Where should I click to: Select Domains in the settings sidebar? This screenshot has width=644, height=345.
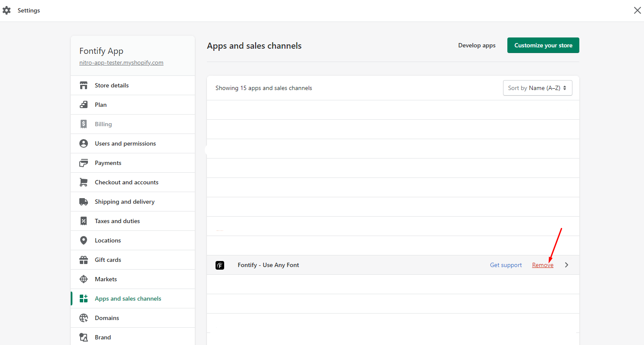107,318
